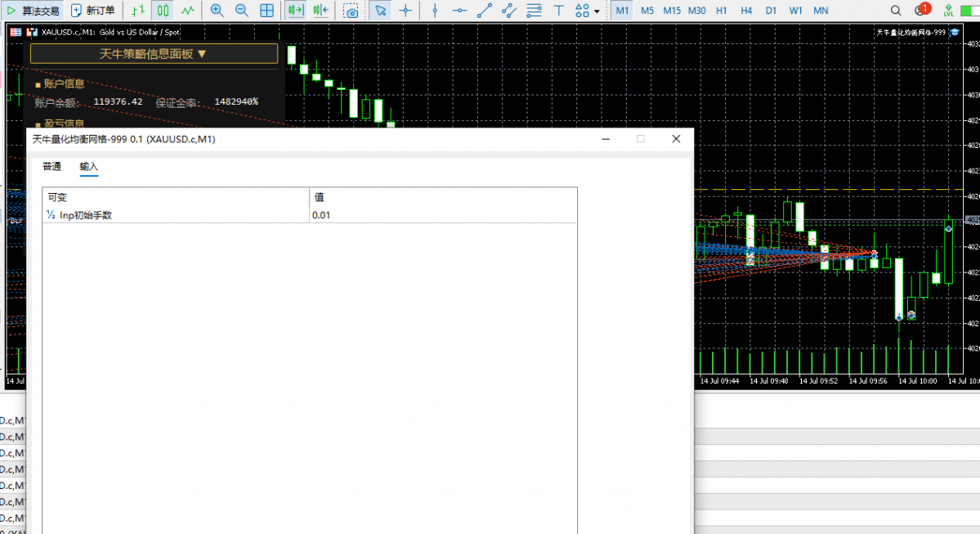
Task: Close the EA properties dialog
Action: coord(676,139)
